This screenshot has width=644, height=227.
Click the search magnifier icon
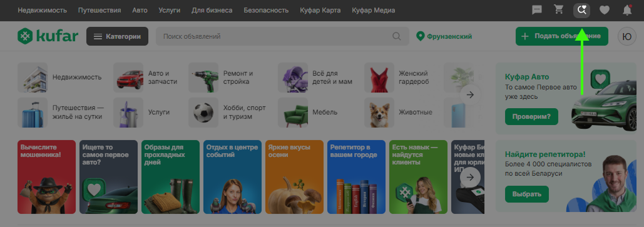pyautogui.click(x=396, y=36)
